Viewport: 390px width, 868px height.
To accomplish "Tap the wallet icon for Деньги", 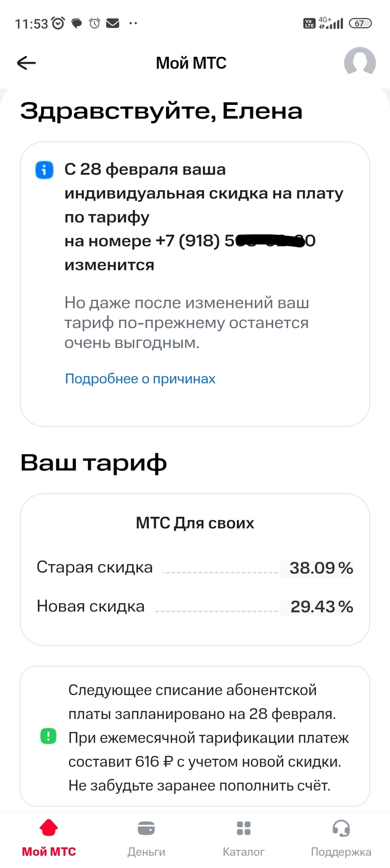I will pos(146,827).
